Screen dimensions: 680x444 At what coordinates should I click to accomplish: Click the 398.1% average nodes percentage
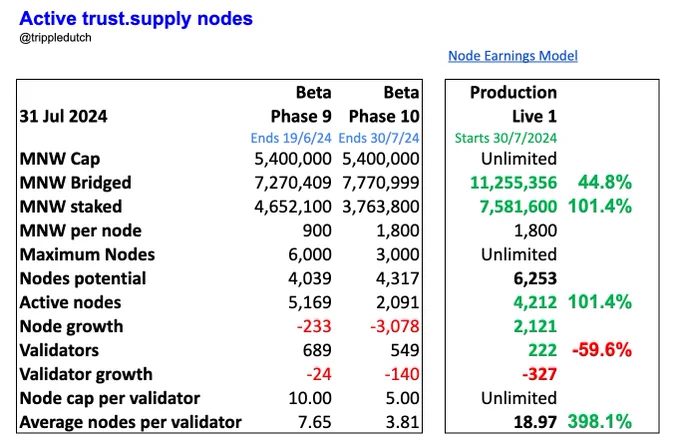pos(600,421)
